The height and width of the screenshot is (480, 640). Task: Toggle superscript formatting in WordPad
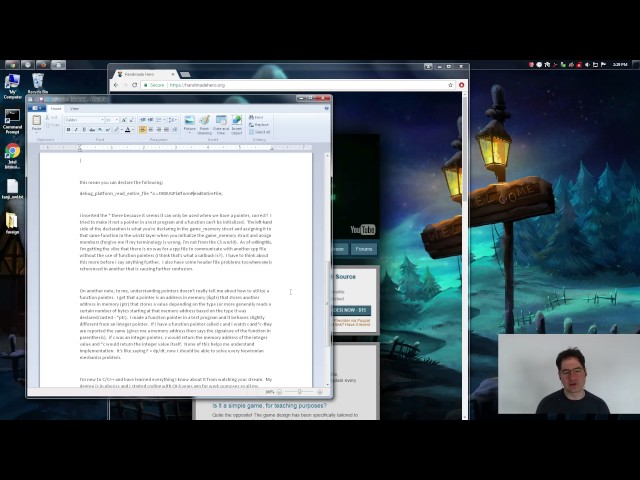click(x=108, y=130)
